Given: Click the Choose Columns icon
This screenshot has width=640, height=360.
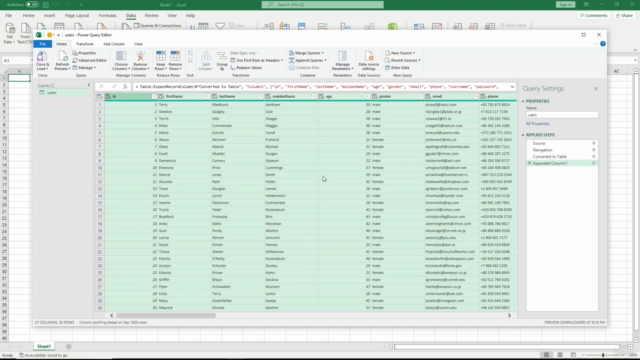Looking at the screenshot, I should [121, 56].
